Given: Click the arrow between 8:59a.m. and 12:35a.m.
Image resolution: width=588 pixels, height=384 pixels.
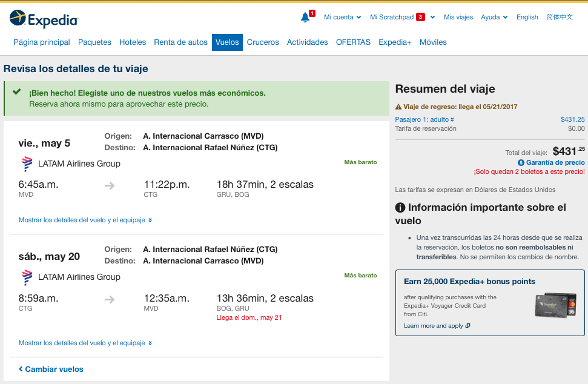Looking at the screenshot, I should point(110,299).
